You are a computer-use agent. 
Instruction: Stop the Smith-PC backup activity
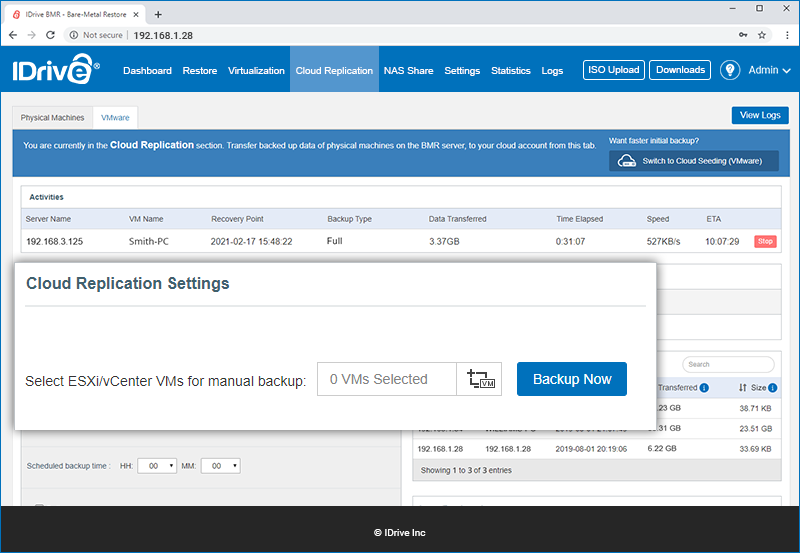[x=765, y=241]
